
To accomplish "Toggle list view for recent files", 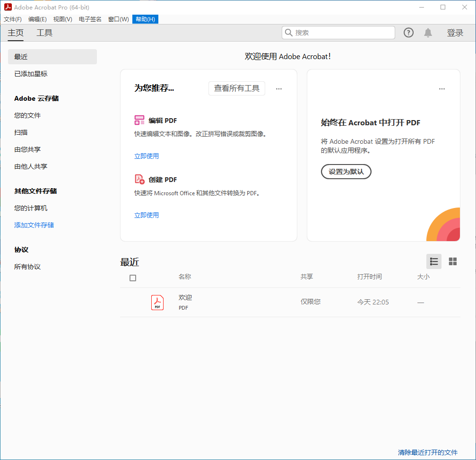I will pyautogui.click(x=433, y=261).
